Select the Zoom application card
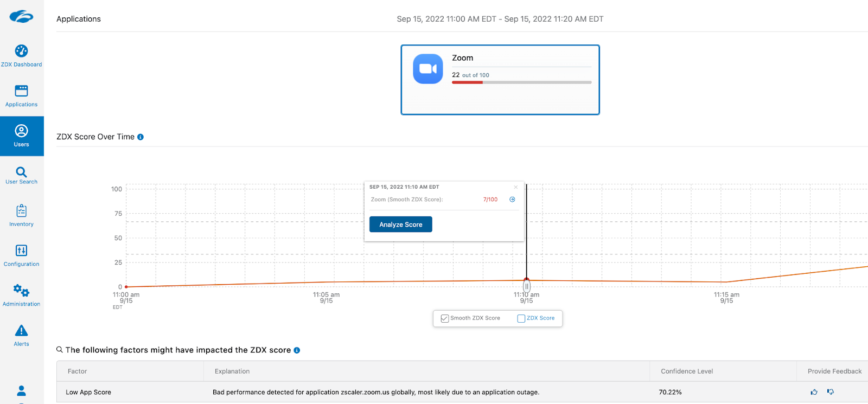 coord(500,80)
